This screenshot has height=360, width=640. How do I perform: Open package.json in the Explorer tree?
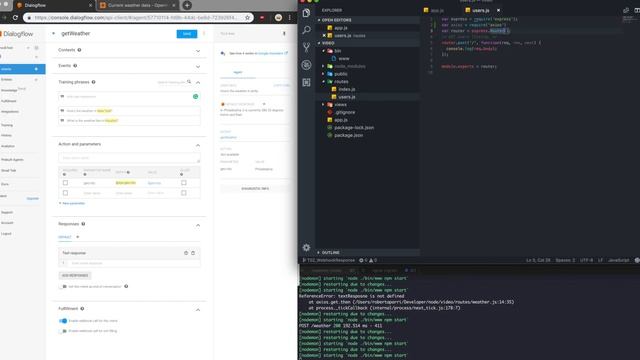pos(348,135)
